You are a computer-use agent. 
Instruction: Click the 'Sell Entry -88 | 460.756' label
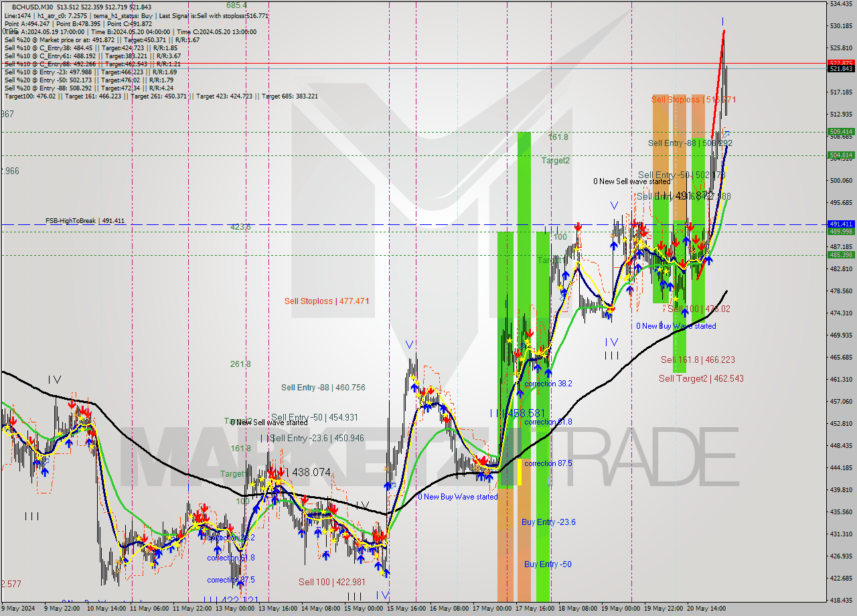(323, 388)
